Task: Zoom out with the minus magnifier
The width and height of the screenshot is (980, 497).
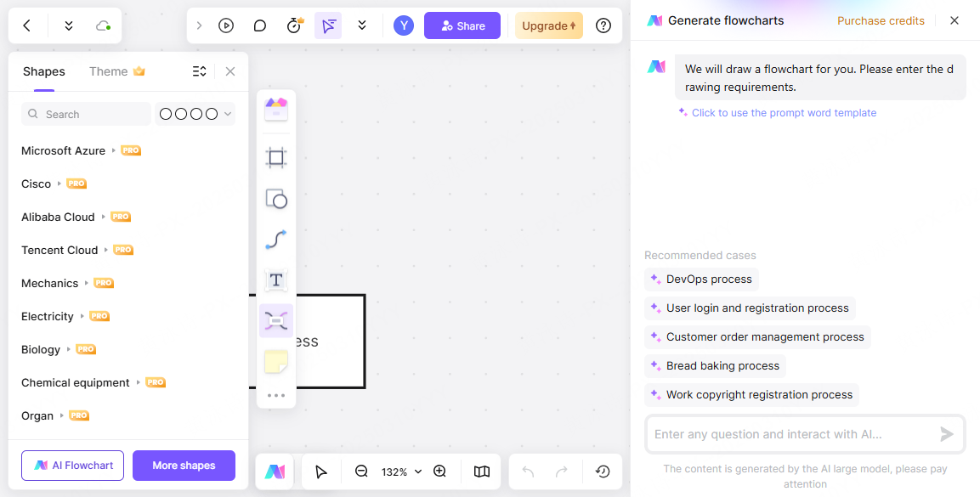Action: click(361, 472)
